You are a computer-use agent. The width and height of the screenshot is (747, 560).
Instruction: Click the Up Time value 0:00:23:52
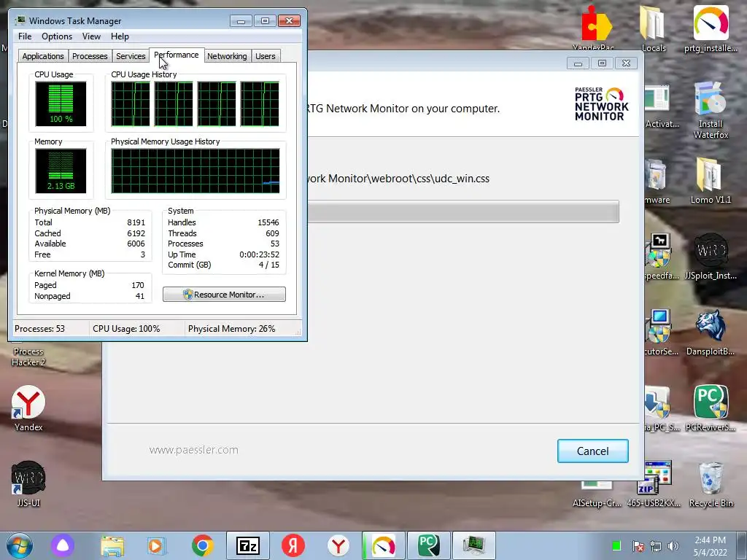(259, 254)
